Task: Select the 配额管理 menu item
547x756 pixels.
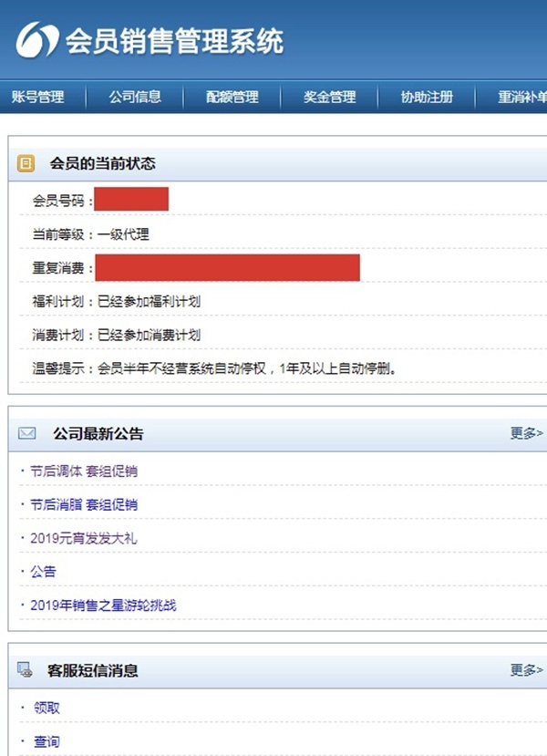Action: tap(232, 97)
